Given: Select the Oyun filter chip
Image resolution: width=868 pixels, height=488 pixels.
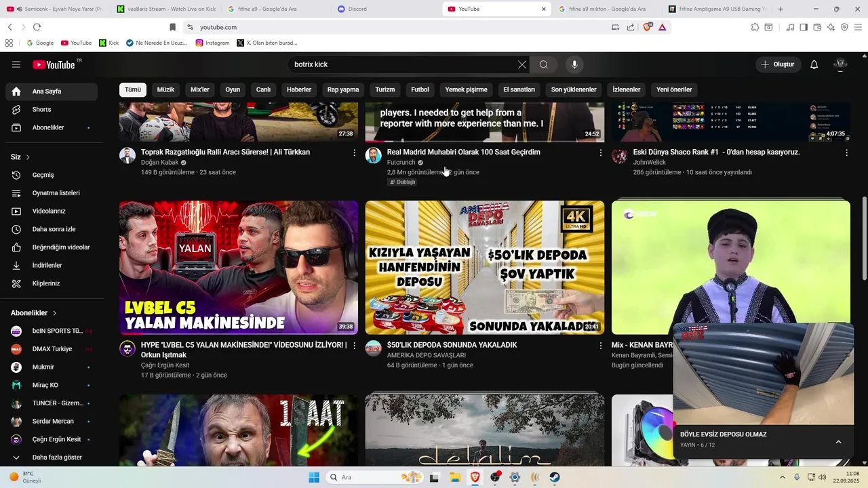Looking at the screenshot, I should click(233, 89).
